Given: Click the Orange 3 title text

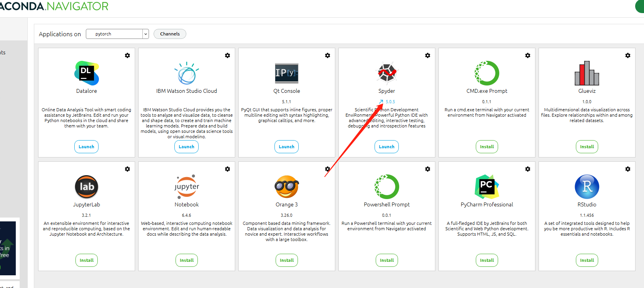Looking at the screenshot, I should (287, 205).
